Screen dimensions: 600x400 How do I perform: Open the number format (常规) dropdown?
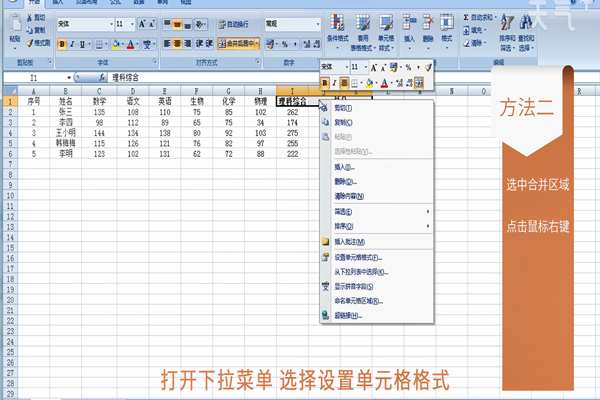318,24
